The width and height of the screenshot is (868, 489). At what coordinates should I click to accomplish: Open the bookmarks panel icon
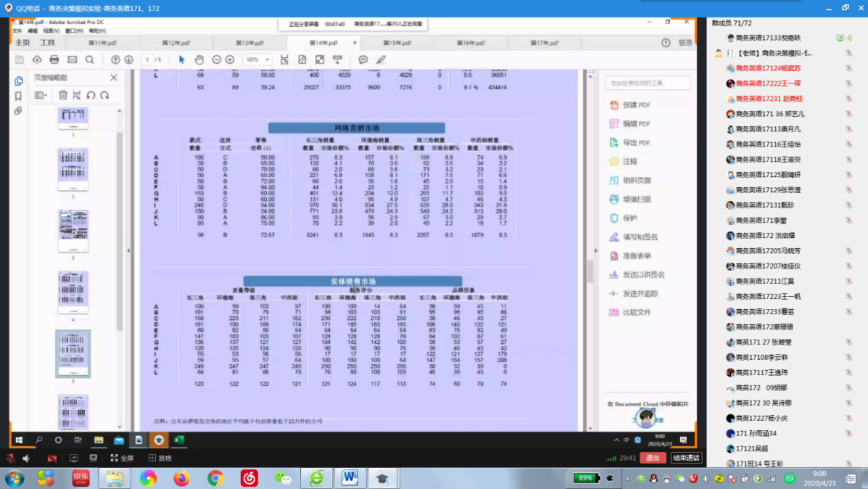pos(18,96)
